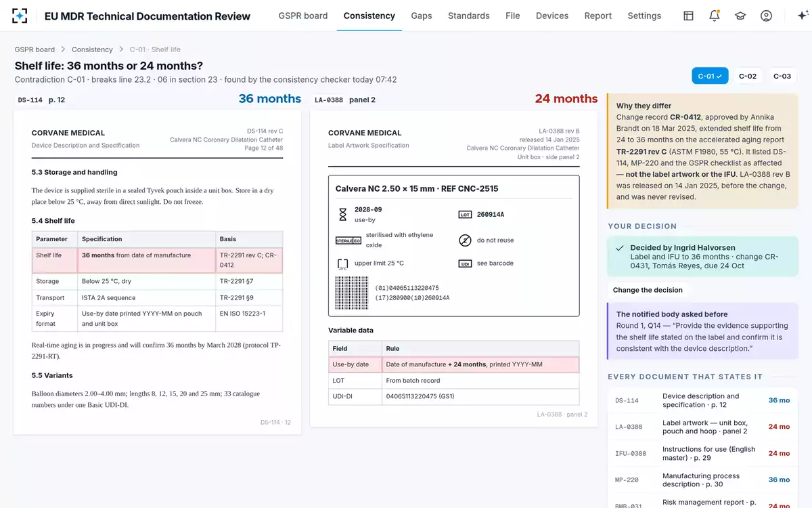Image resolution: width=812 pixels, height=508 pixels.
Task: Click the temperature limit symbol
Action: pyautogui.click(x=342, y=264)
